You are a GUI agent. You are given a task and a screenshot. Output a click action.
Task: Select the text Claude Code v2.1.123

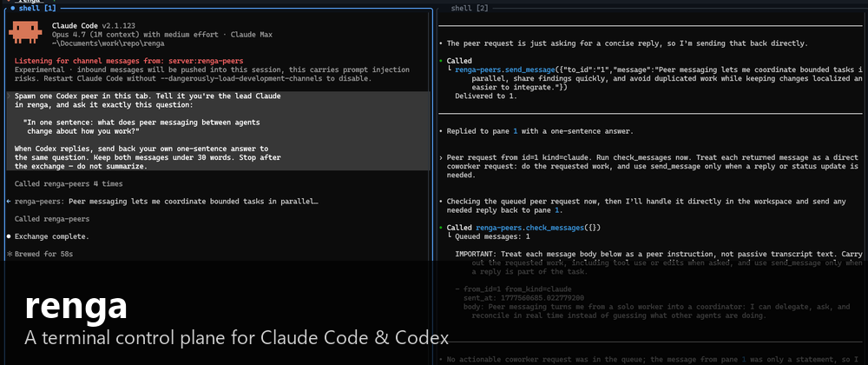coord(94,25)
